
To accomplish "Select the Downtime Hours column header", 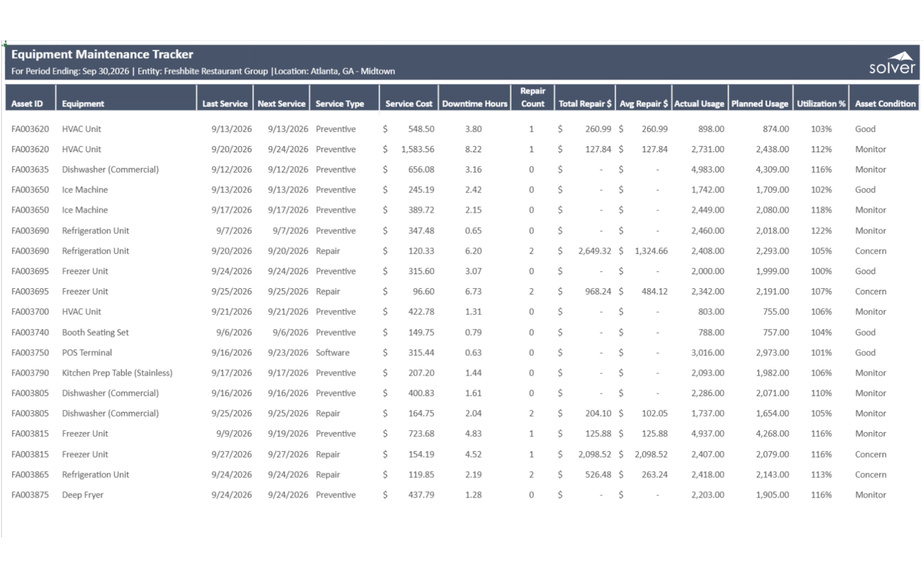I will 475,104.
